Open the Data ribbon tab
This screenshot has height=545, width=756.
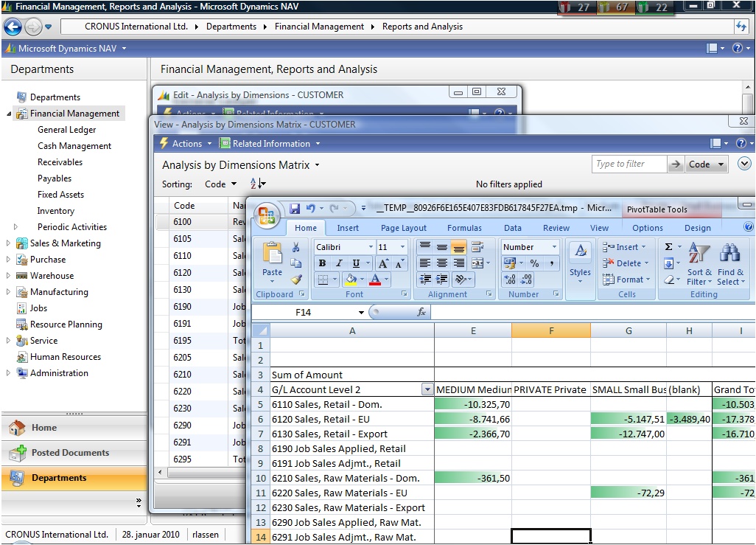tap(513, 228)
